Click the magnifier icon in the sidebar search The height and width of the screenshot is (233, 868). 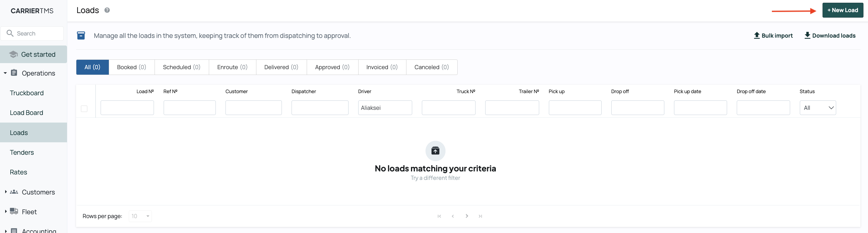pyautogui.click(x=10, y=33)
